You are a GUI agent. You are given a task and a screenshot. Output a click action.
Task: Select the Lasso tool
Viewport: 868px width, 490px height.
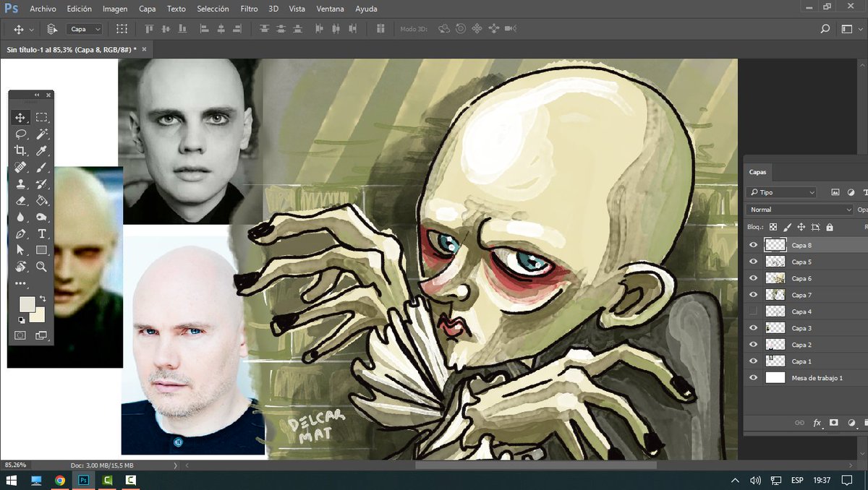click(21, 134)
